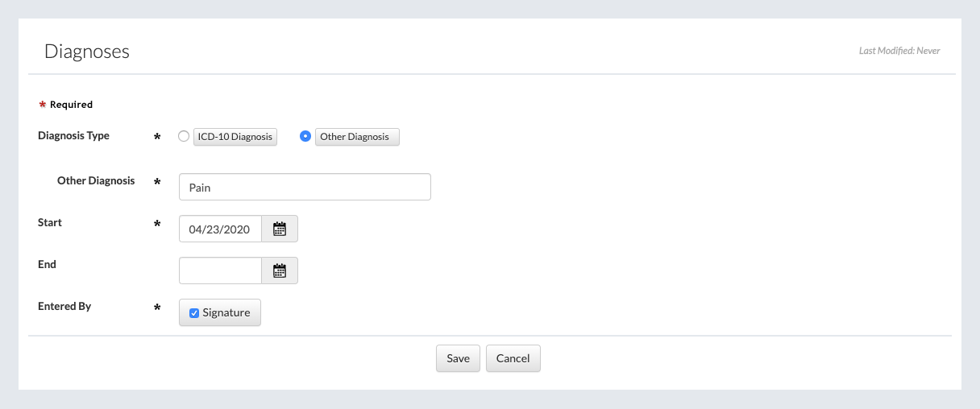
Task: Click the Start field label
Action: pos(50,222)
